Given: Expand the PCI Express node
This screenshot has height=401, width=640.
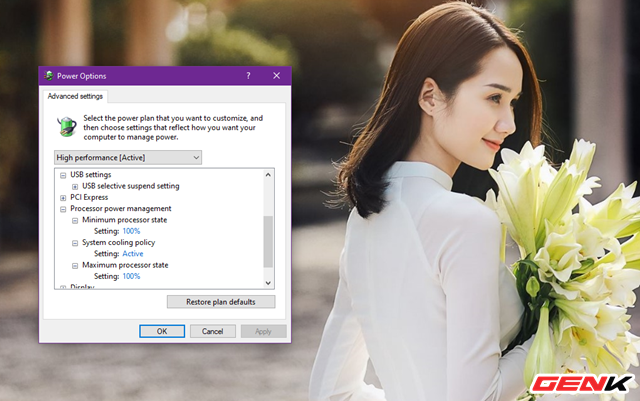Looking at the screenshot, I should (63, 198).
